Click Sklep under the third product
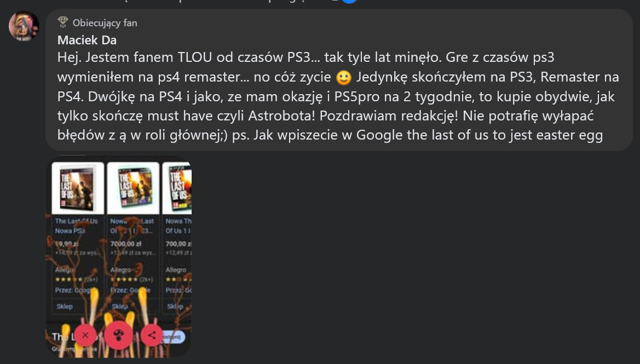This screenshot has width=640, height=364. click(x=175, y=307)
